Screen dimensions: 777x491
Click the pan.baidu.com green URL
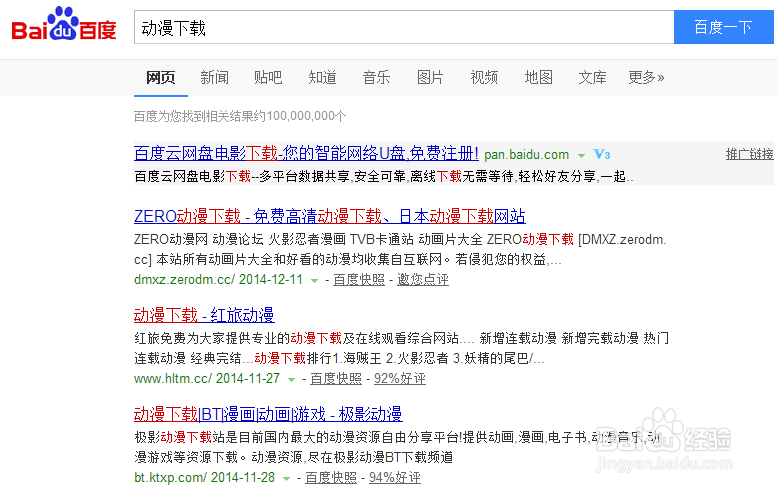(526, 155)
